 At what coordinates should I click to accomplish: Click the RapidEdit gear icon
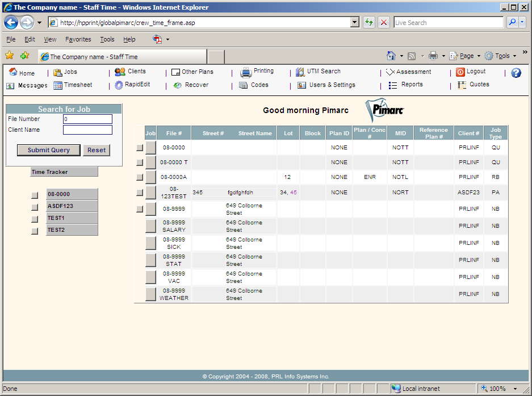(119, 85)
